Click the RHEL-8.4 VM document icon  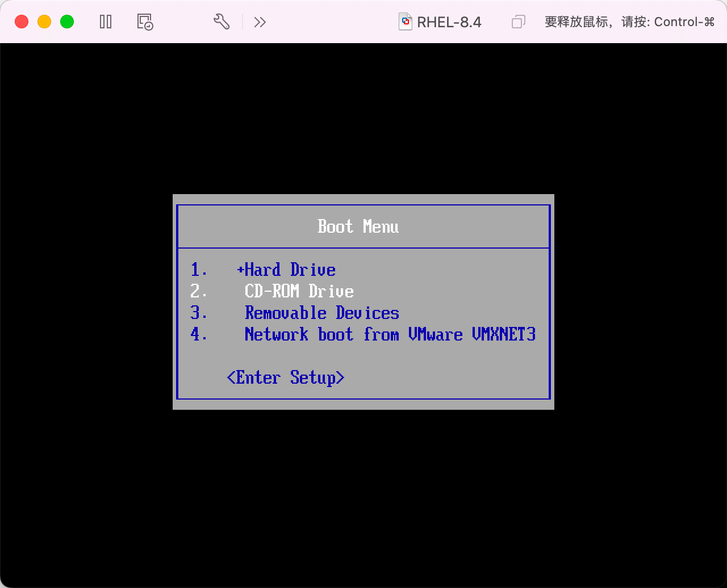coord(405,22)
